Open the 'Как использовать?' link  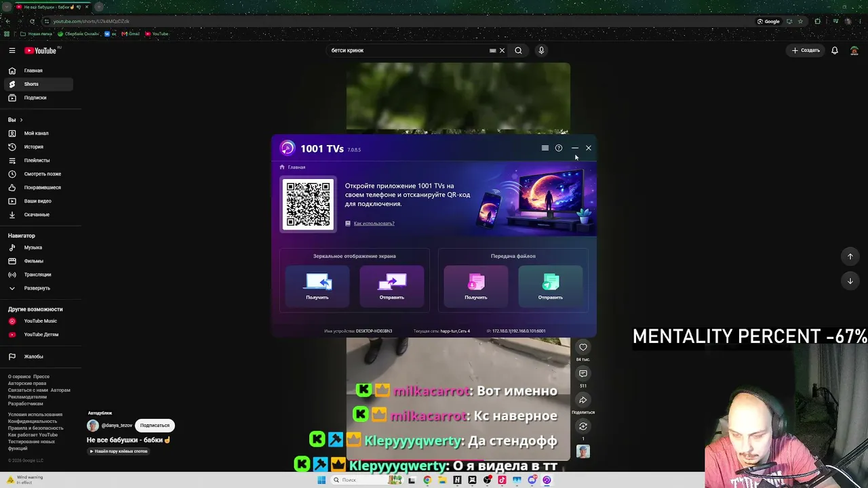coord(374,224)
